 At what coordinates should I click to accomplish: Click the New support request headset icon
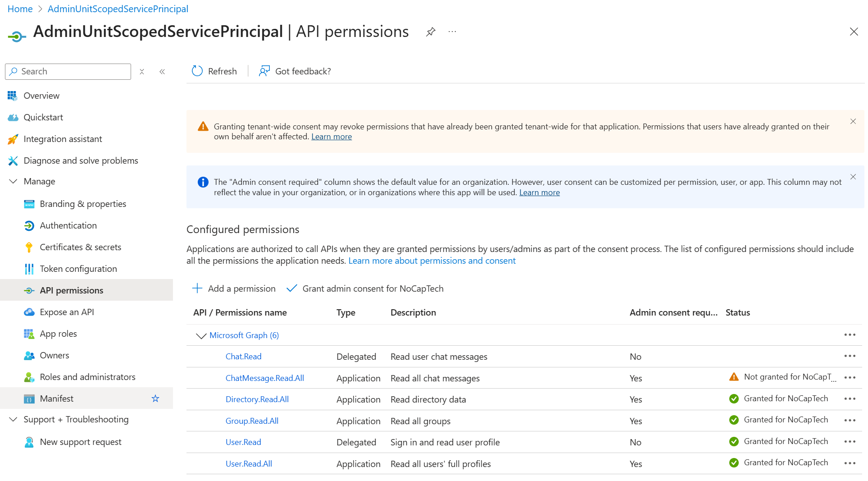click(29, 442)
